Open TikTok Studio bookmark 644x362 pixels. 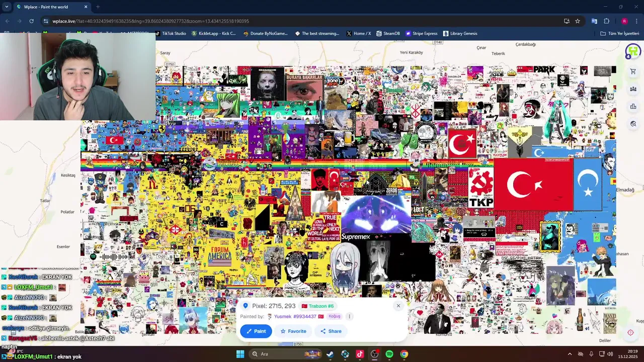[171, 34]
